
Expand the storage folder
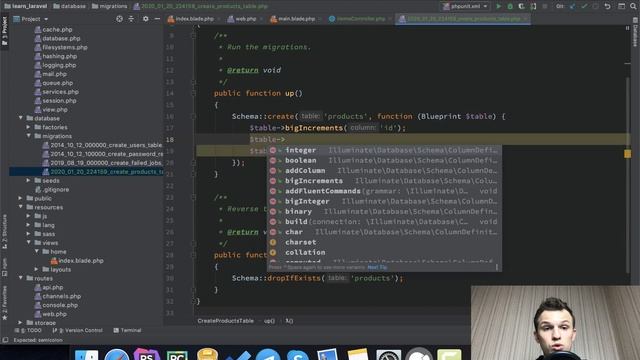click(x=20, y=322)
